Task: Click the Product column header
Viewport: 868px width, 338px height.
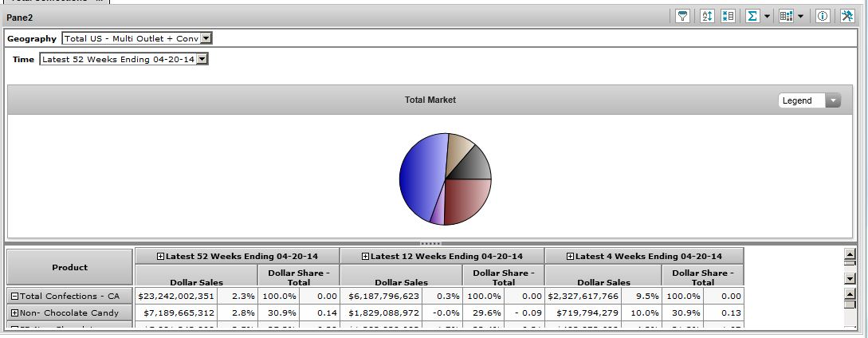Action: point(69,267)
